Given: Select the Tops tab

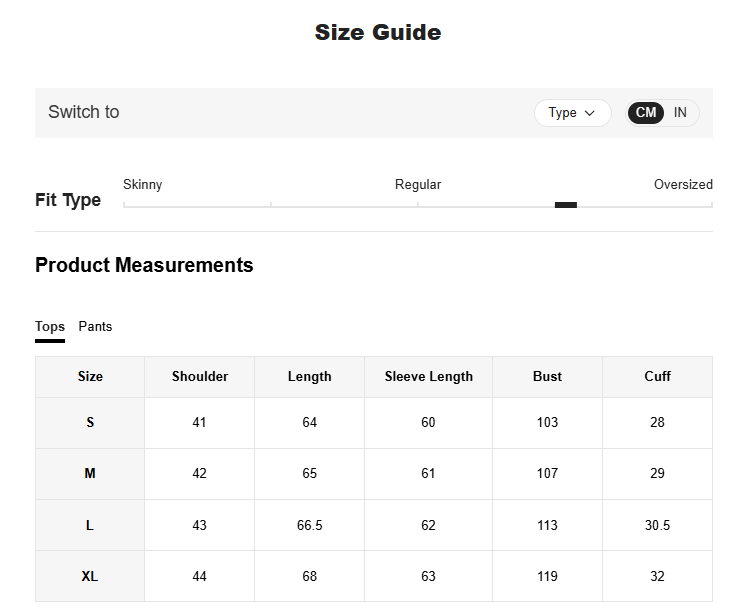Looking at the screenshot, I should tap(50, 327).
